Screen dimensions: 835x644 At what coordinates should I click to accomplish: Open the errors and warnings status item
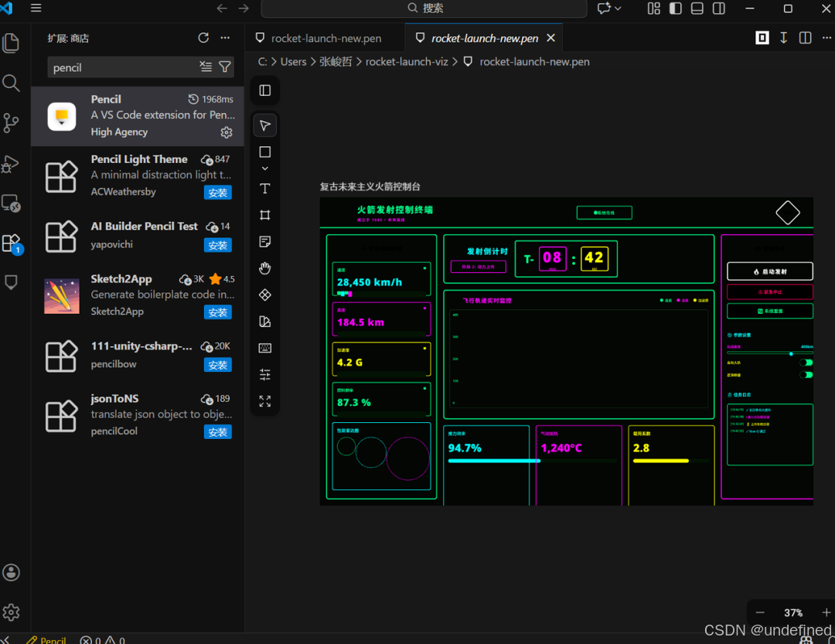[102, 639]
